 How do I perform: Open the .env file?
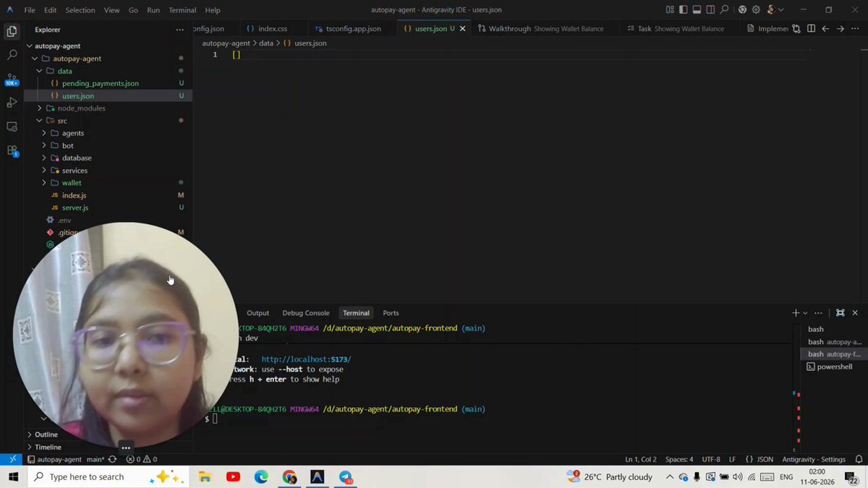pos(64,220)
